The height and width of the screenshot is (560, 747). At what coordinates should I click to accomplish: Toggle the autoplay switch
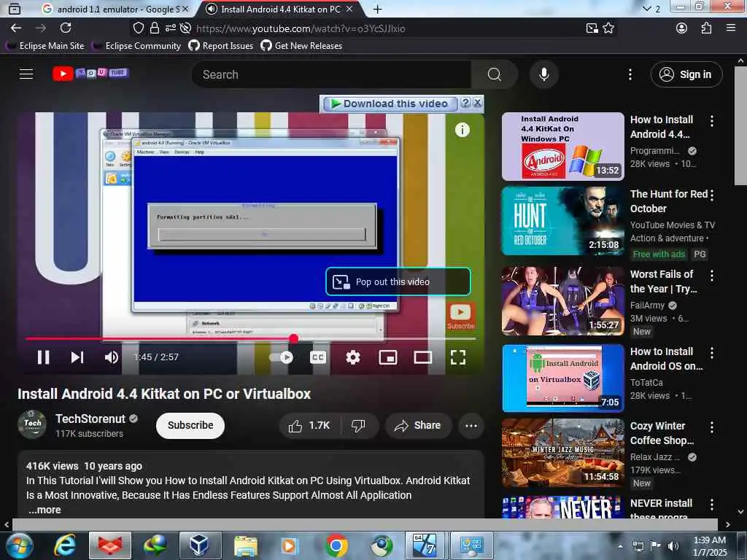282,357
